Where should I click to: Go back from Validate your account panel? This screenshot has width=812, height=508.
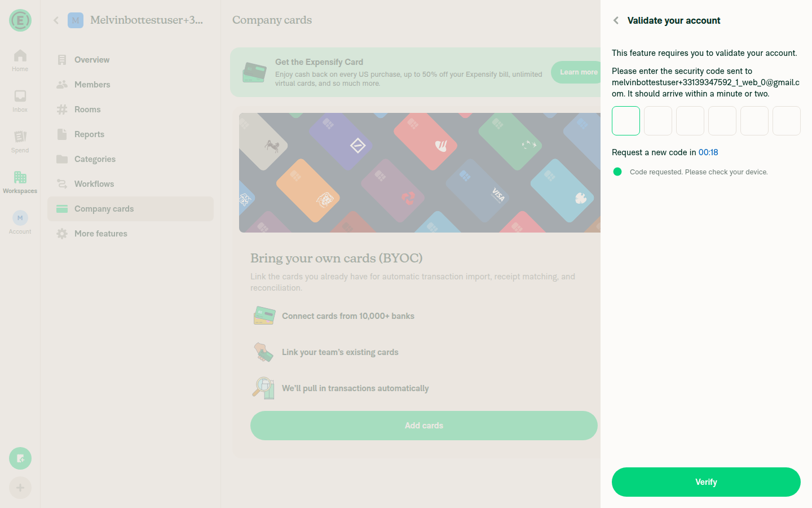616,20
